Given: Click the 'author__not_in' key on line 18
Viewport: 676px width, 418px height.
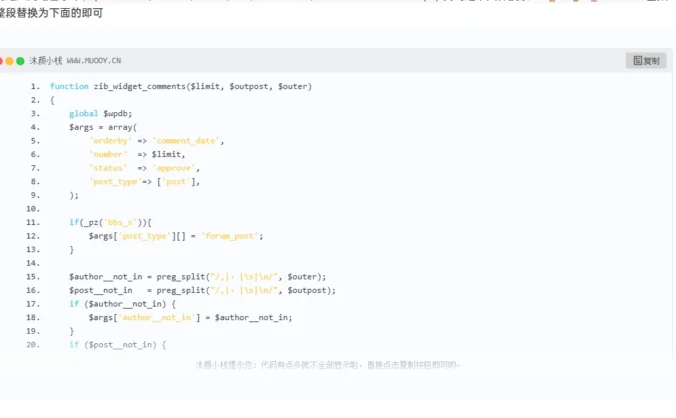Looking at the screenshot, I should pyautogui.click(x=164, y=317).
